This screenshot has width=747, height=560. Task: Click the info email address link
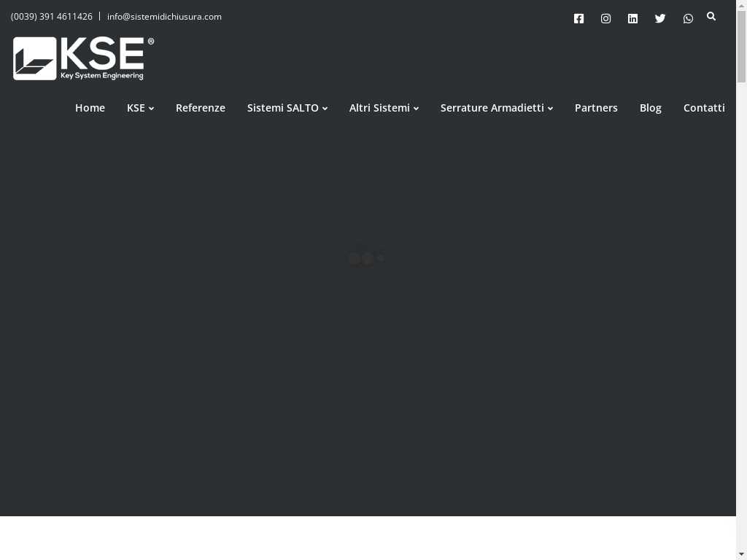(164, 17)
